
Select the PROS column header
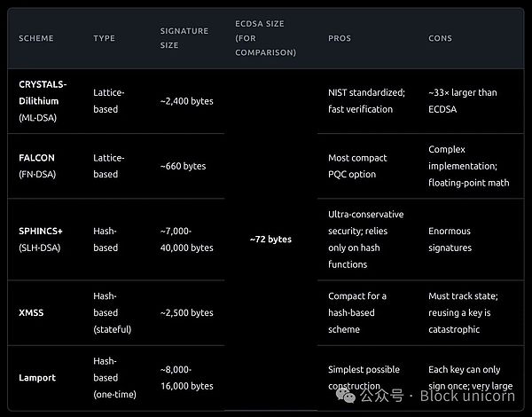point(340,38)
